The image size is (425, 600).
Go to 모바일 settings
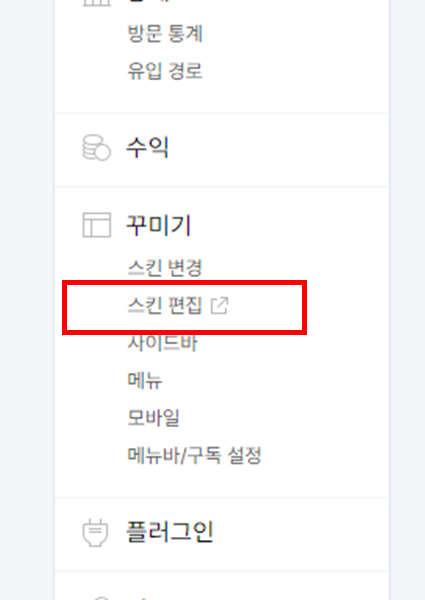153,417
